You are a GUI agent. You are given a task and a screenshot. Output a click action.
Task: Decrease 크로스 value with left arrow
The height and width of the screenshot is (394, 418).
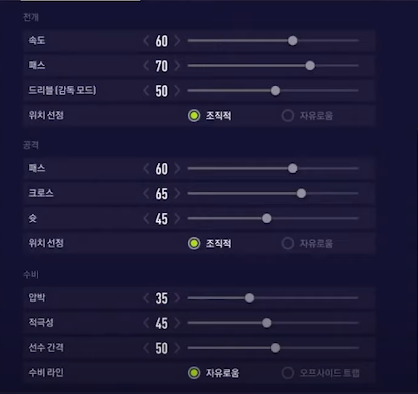(146, 193)
